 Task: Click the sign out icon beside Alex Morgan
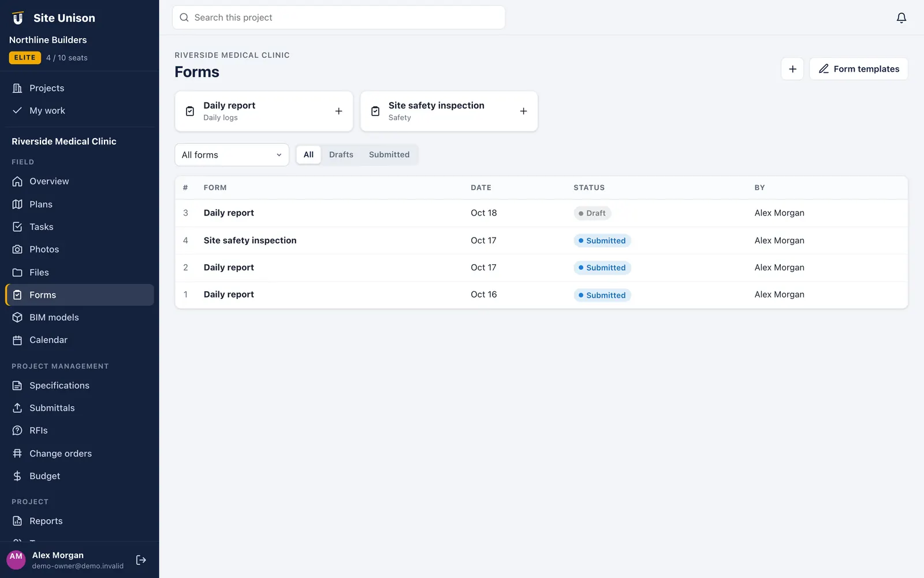pyautogui.click(x=141, y=560)
